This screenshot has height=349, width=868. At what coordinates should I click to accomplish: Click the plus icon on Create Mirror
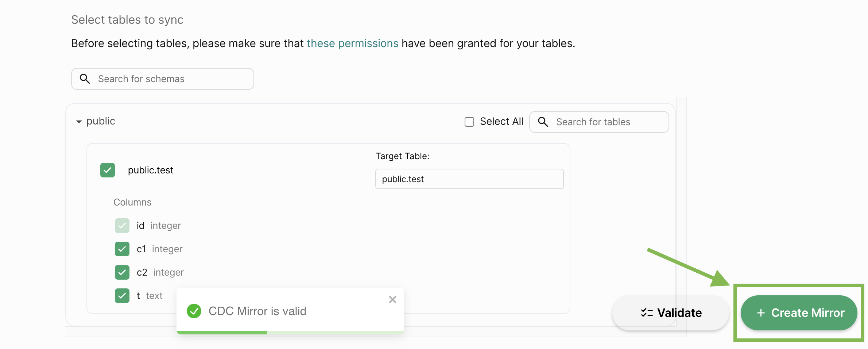point(761,313)
